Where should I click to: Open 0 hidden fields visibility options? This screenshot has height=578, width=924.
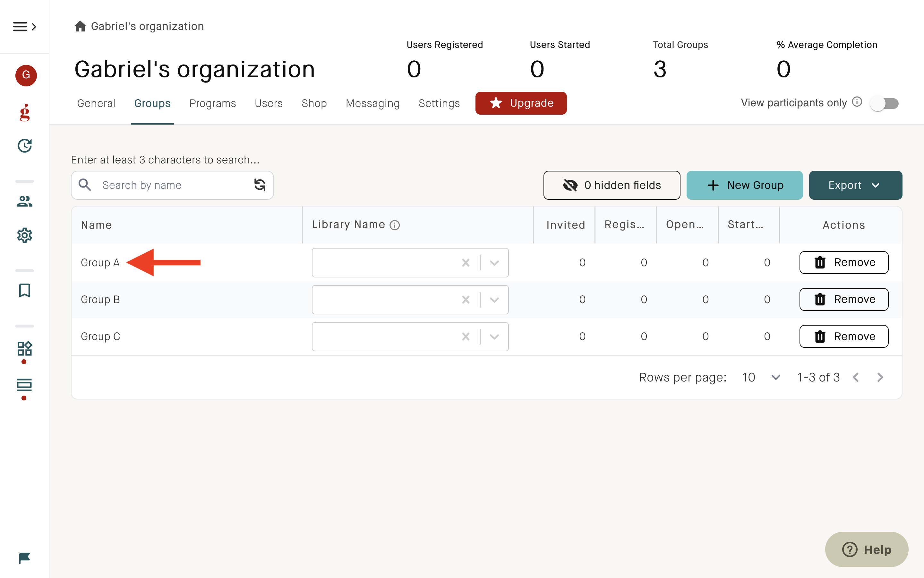click(x=612, y=185)
